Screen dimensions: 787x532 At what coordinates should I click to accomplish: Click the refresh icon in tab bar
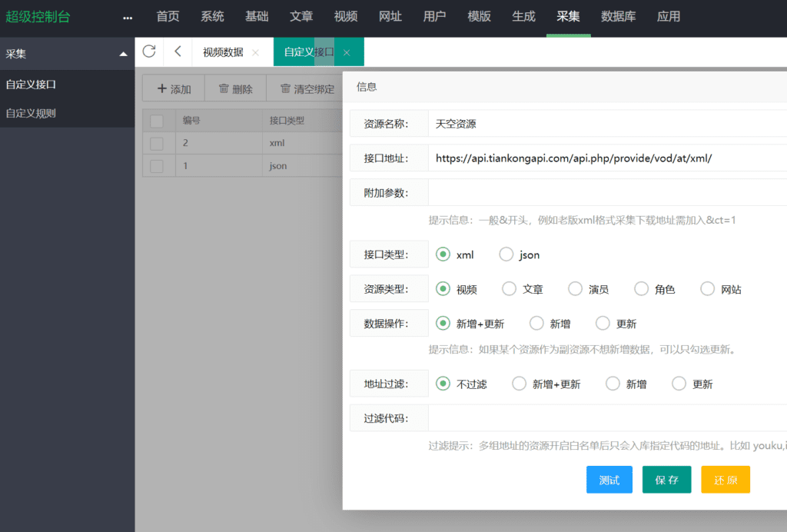pos(149,52)
